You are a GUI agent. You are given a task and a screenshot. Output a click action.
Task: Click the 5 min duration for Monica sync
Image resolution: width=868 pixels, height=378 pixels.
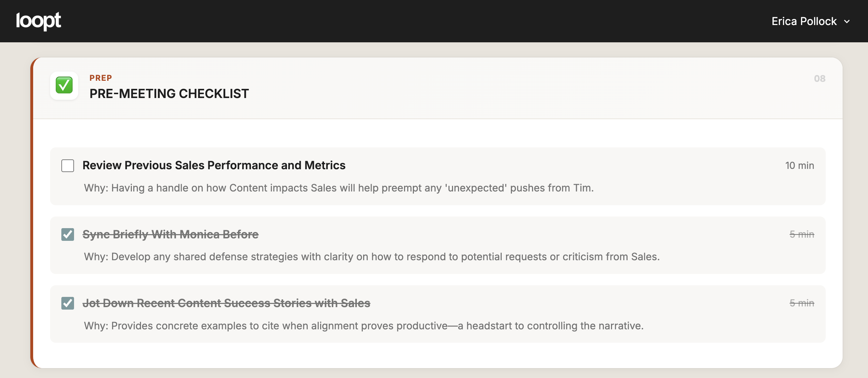802,234
